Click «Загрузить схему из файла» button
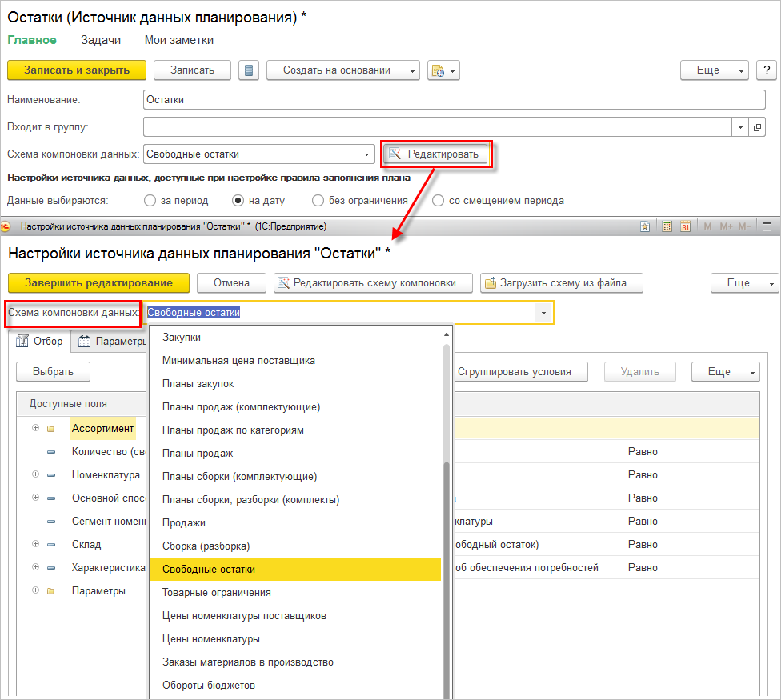The width and height of the screenshot is (781, 700). pos(562,282)
